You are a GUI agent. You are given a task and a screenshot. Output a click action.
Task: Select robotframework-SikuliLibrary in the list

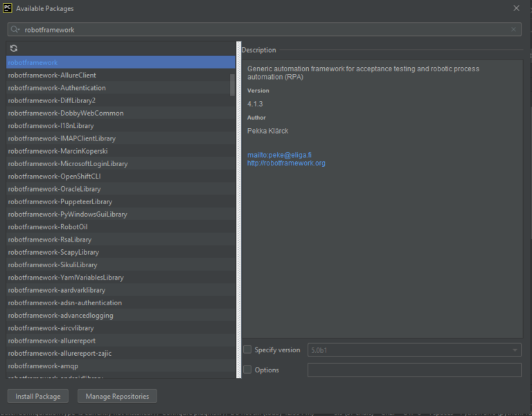pos(53,265)
